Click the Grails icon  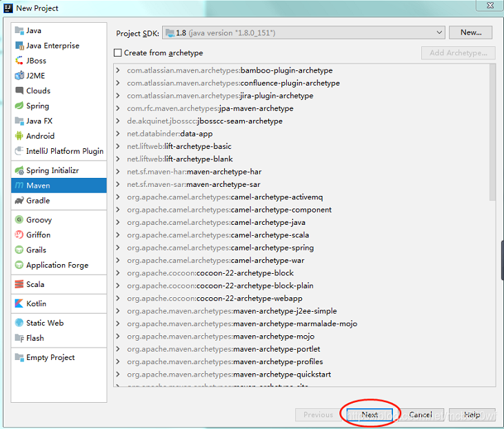click(19, 250)
